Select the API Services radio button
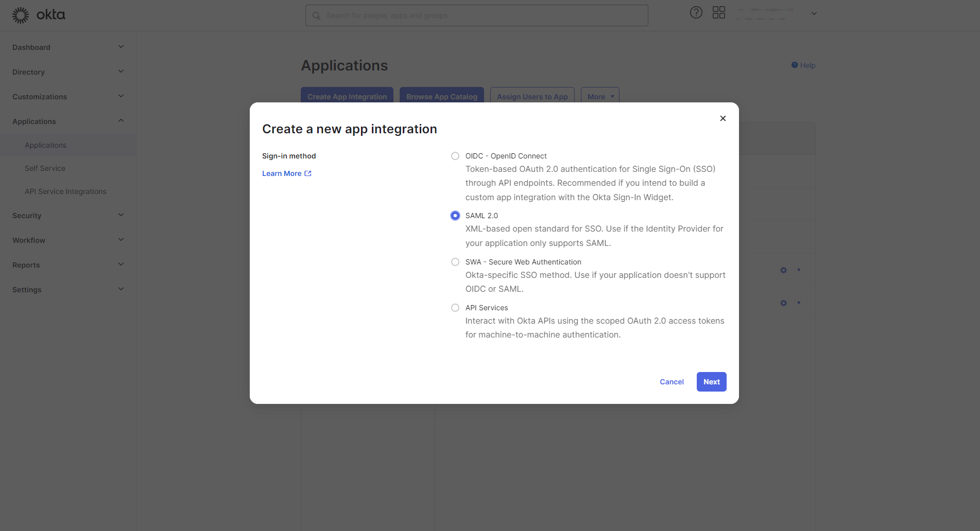The image size is (980, 531). coord(455,308)
